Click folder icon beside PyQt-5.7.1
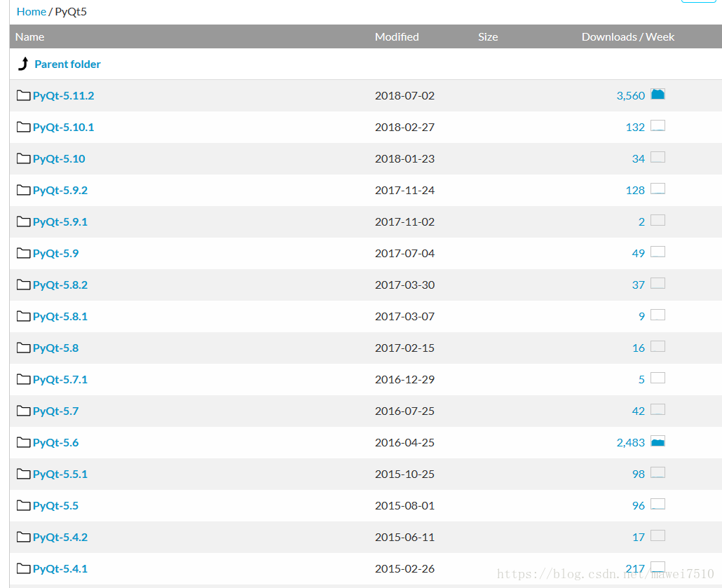This screenshot has height=588, width=722. point(24,379)
